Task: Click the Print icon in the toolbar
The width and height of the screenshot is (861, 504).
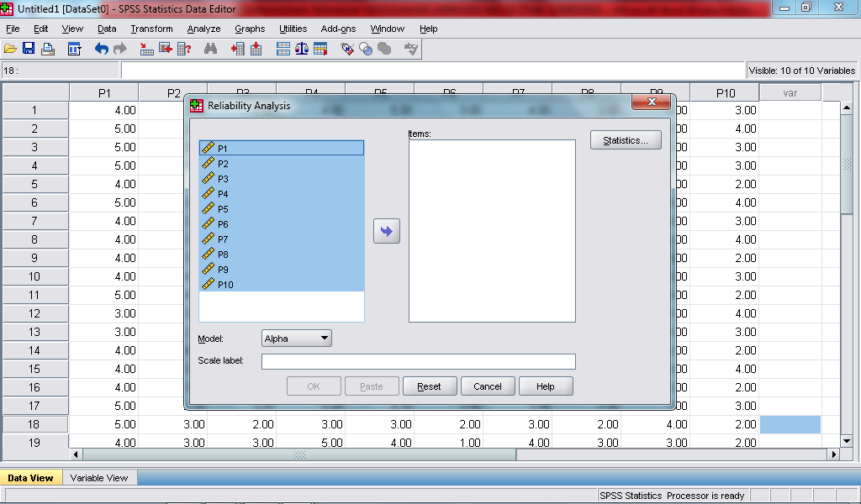Action: [x=48, y=49]
